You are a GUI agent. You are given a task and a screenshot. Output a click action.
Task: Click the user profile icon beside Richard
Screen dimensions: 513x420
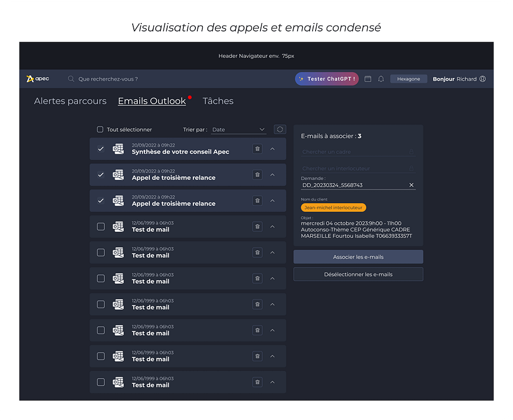click(482, 79)
